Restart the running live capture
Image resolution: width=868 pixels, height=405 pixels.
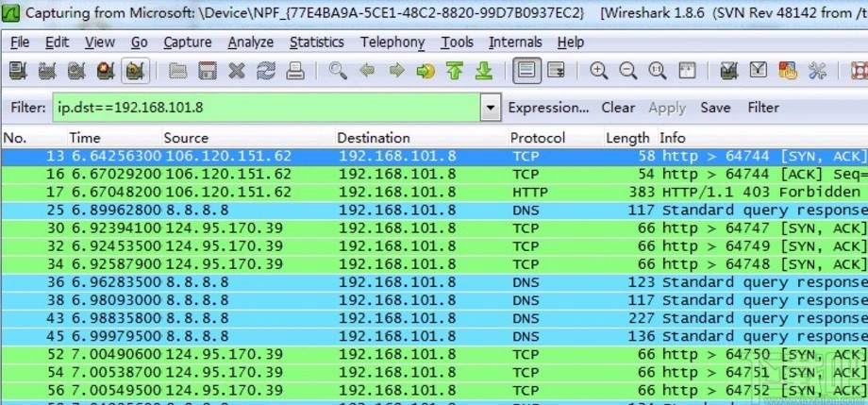pyautogui.click(x=135, y=71)
